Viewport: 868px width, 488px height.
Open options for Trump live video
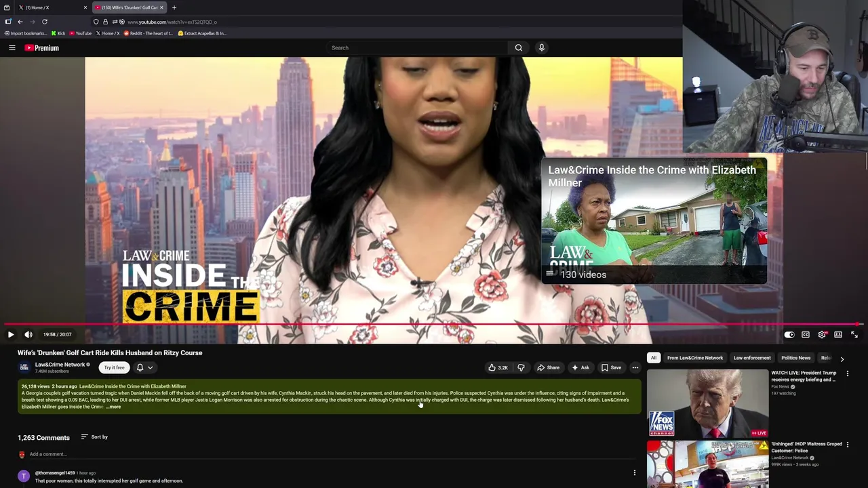(x=847, y=373)
